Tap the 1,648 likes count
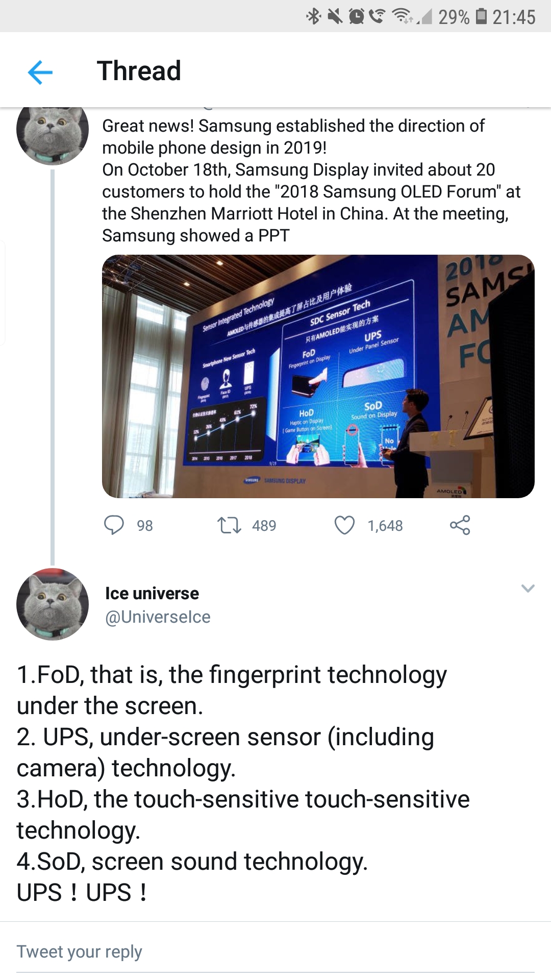Viewport: 551px width, 980px height. tap(385, 526)
